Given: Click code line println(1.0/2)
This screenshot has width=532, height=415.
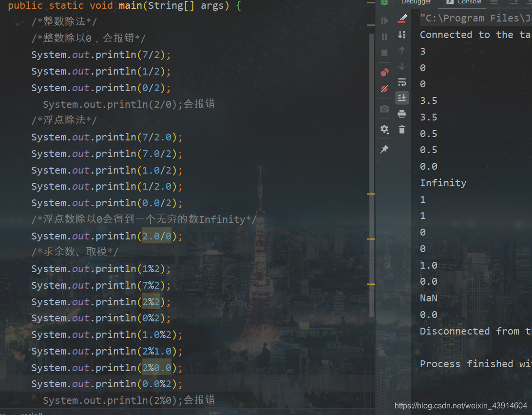Looking at the screenshot, I should click(107, 170).
